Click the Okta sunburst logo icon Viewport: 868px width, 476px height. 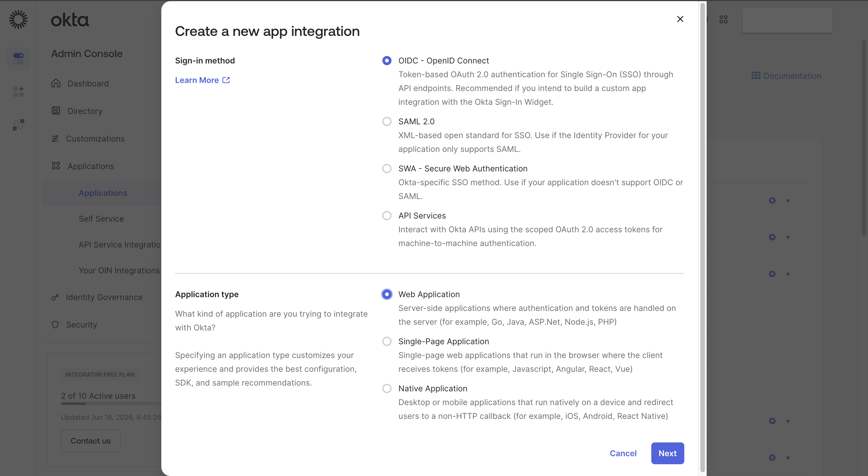click(18, 20)
